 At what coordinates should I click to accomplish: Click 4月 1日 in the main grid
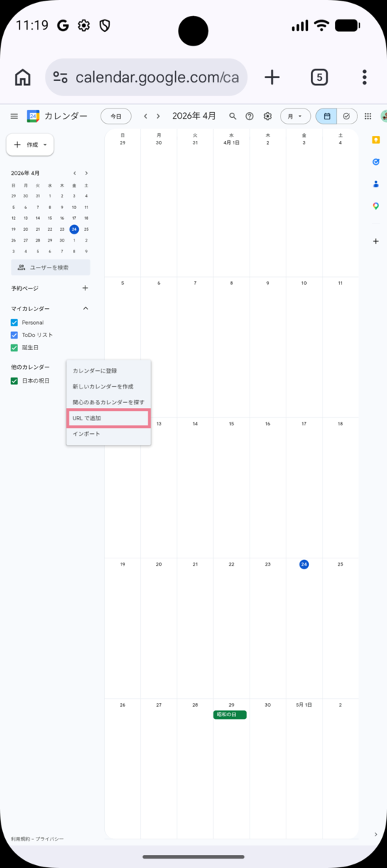(231, 142)
